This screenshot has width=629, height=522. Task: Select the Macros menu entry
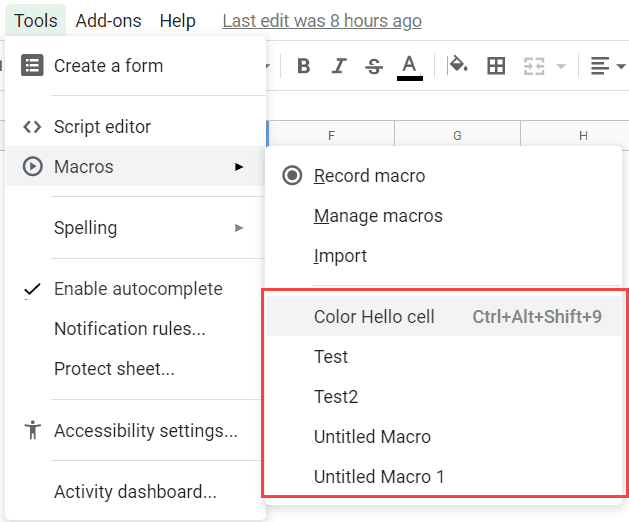[136, 166]
